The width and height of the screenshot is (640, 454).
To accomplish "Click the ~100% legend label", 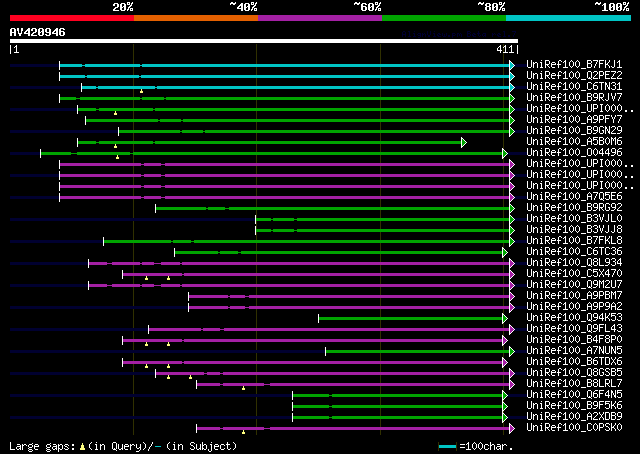I will [612, 7].
